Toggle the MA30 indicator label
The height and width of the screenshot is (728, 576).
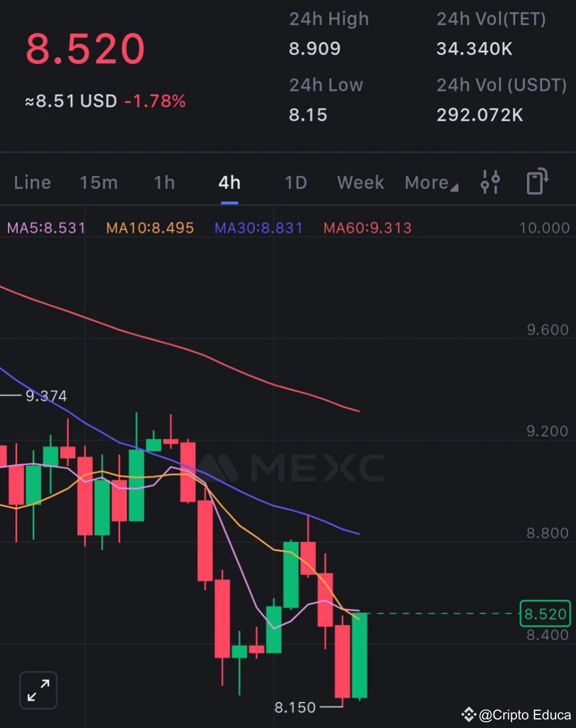tap(258, 227)
